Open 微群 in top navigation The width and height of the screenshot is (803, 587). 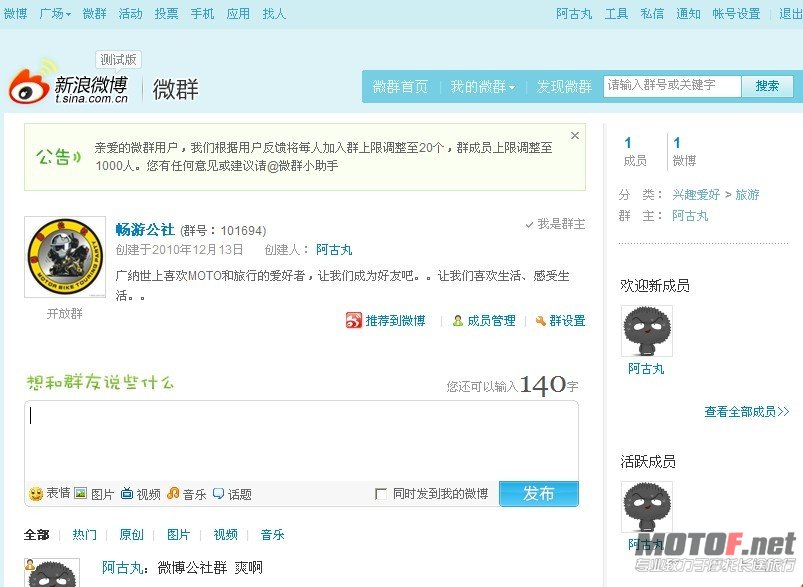pos(95,14)
